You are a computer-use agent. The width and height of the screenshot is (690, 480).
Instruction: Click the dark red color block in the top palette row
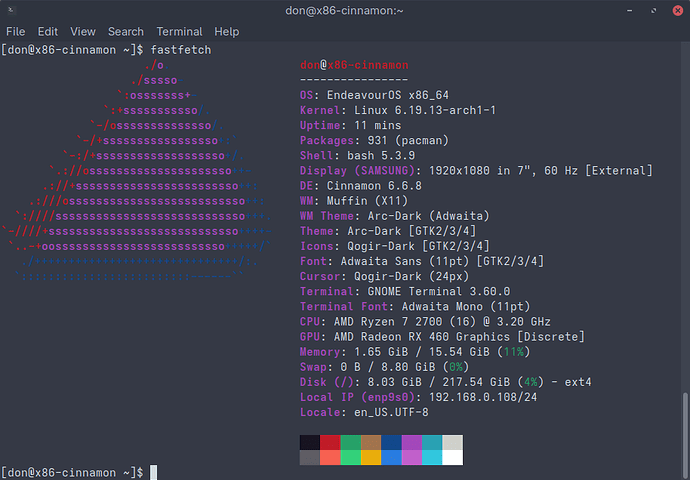(x=330, y=443)
